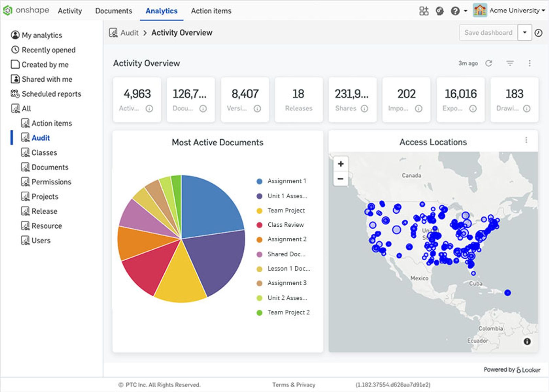Click the info icon beside Shares count
The height and width of the screenshot is (392, 549).
pyautogui.click(x=364, y=108)
